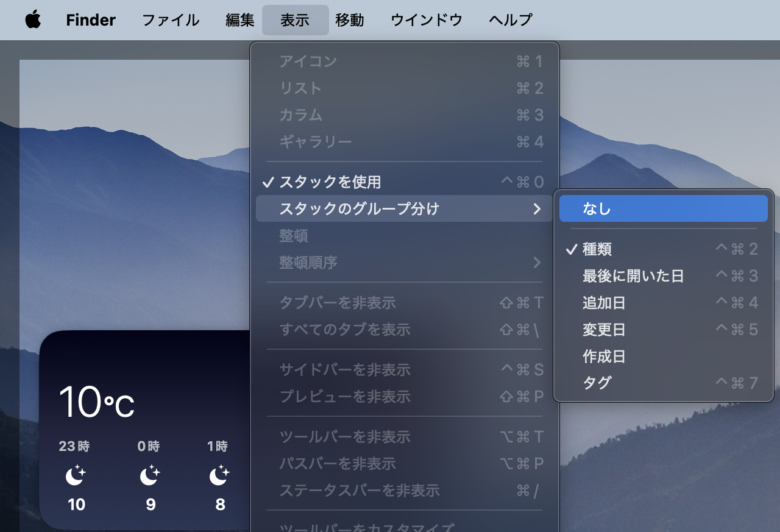This screenshot has height=532, width=780.
Task: Group stacks by 最後に開いた日
Action: [x=633, y=276]
